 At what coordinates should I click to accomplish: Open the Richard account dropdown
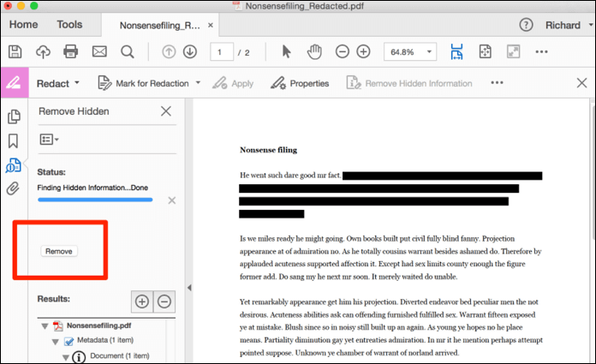(x=569, y=25)
